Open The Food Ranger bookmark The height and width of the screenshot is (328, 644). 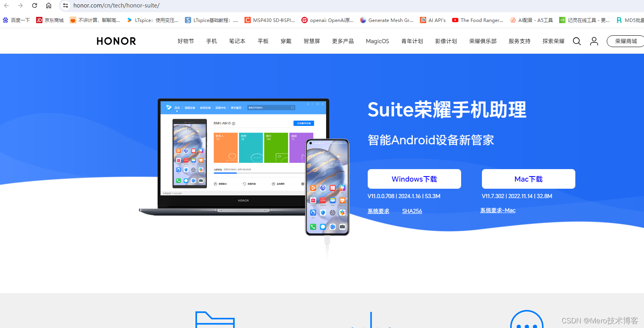click(478, 20)
